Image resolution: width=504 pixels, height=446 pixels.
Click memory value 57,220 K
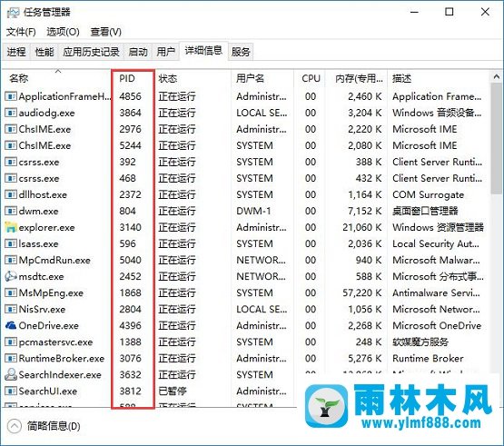click(x=362, y=292)
